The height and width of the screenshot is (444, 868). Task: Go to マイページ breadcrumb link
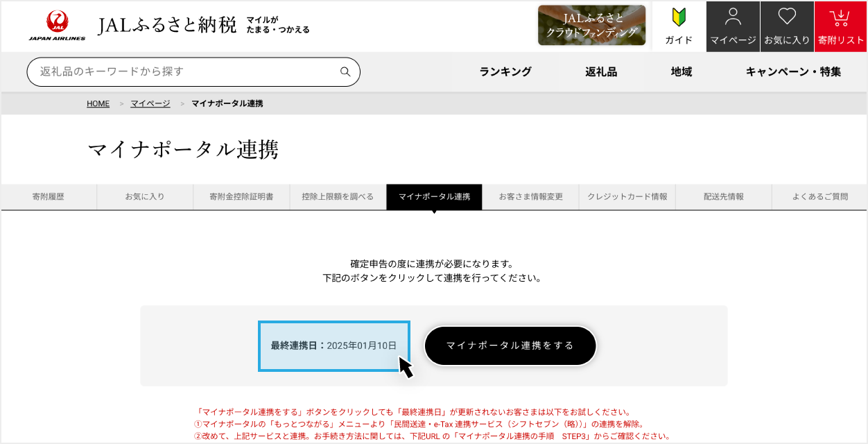[150, 103]
